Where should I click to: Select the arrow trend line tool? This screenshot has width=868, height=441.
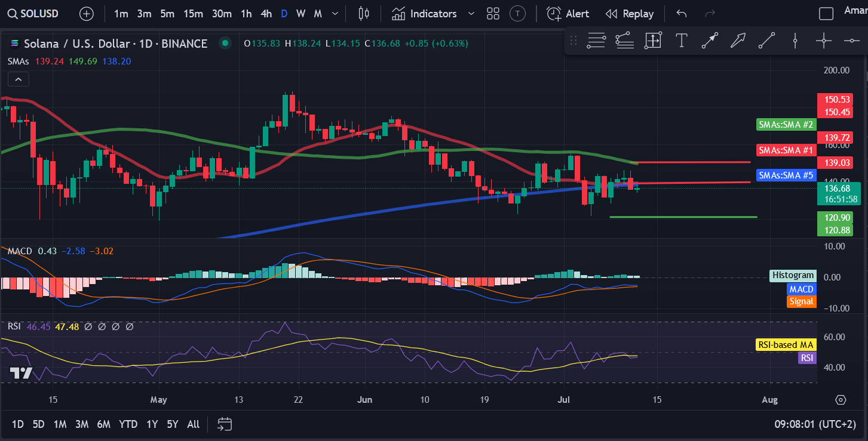(x=710, y=41)
